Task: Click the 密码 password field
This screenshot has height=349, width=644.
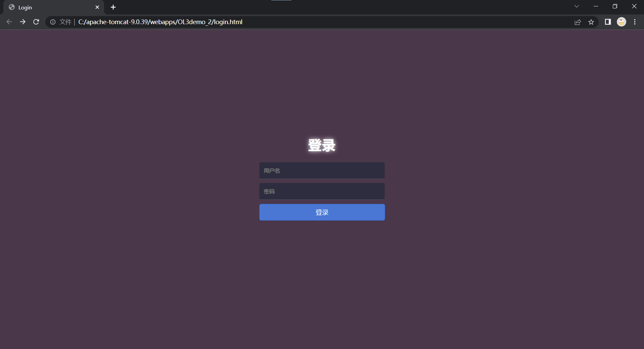Action: pos(321,191)
